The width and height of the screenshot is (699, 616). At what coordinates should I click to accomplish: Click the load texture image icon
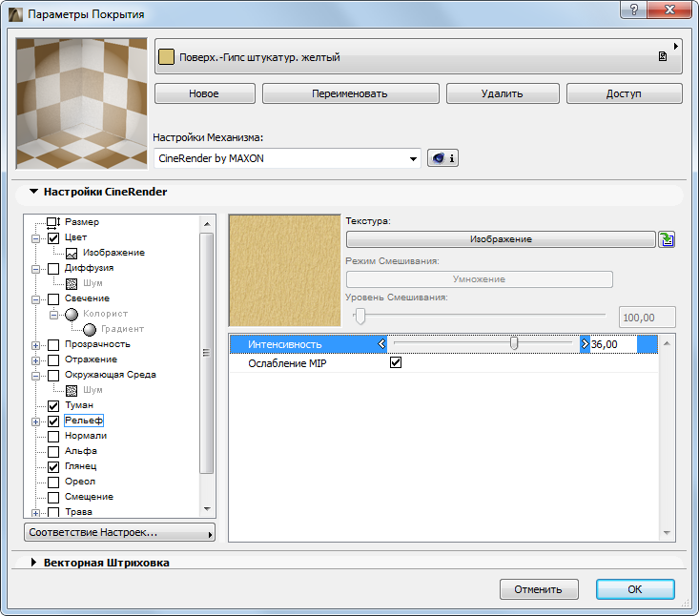coord(667,239)
